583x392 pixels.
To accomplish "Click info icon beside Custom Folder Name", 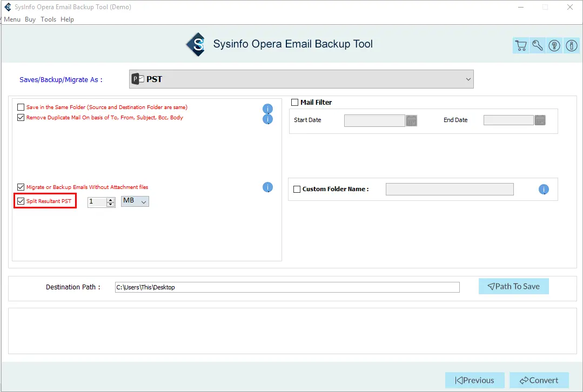I will pos(544,190).
